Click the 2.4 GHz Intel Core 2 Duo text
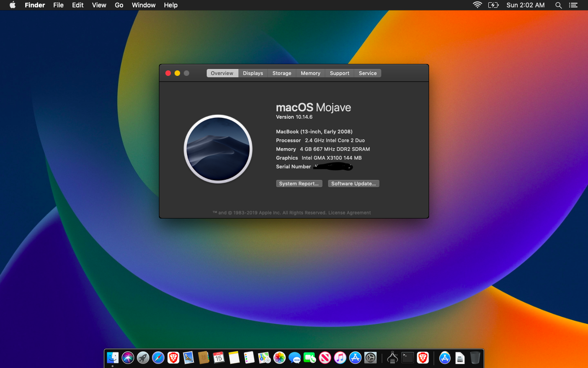The image size is (588, 368). 335,140
